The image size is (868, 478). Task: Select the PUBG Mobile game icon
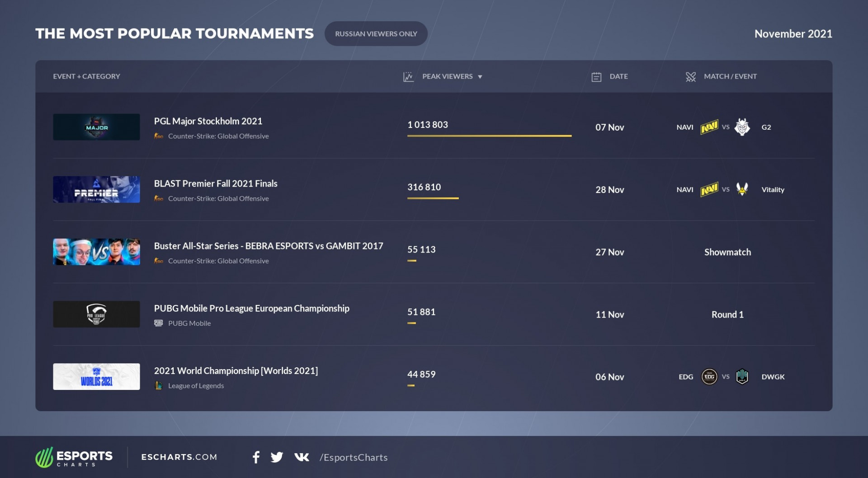coord(159,323)
